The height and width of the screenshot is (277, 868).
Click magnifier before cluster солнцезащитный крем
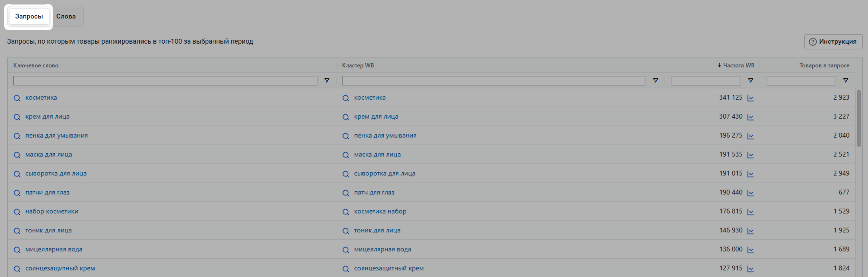346,269
